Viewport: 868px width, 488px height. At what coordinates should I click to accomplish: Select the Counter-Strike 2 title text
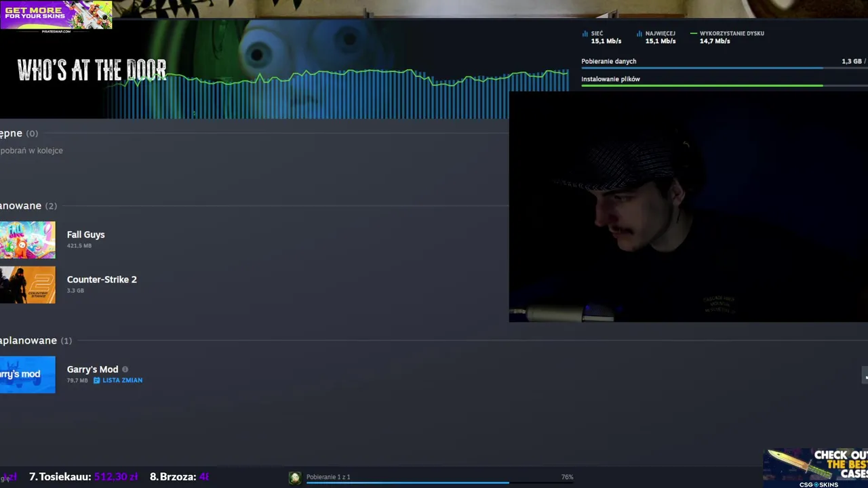click(102, 279)
